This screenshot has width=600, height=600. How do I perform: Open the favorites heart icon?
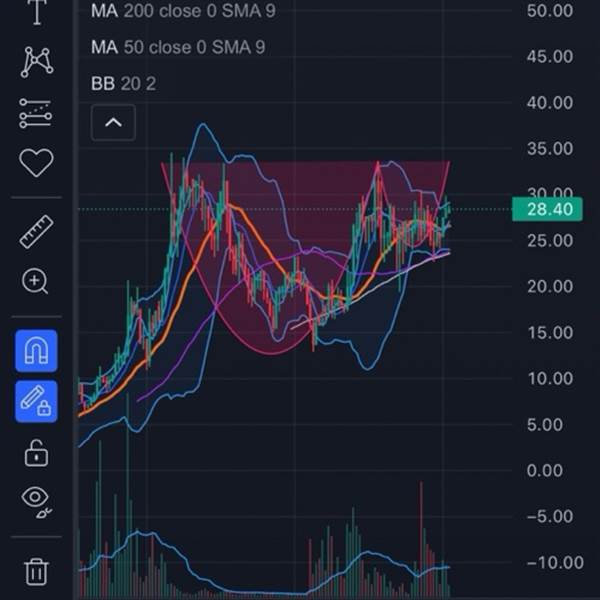click(36, 163)
